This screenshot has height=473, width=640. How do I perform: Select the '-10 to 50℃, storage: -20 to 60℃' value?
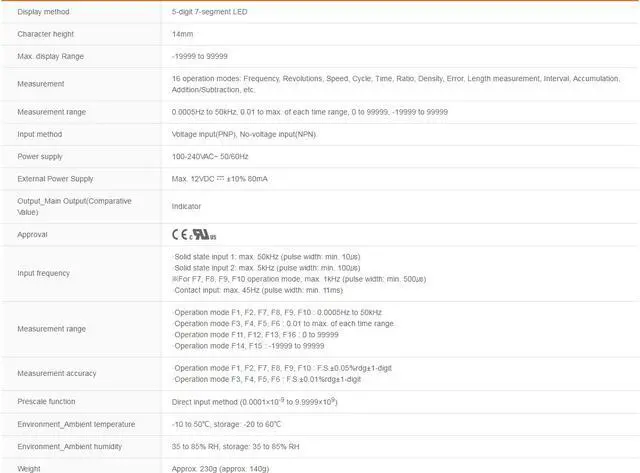pos(227,424)
